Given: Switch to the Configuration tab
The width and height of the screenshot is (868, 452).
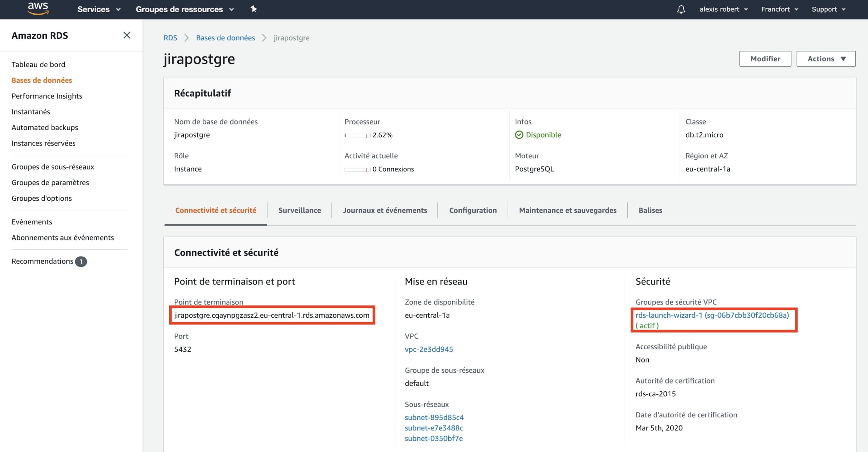Looking at the screenshot, I should coord(473,210).
